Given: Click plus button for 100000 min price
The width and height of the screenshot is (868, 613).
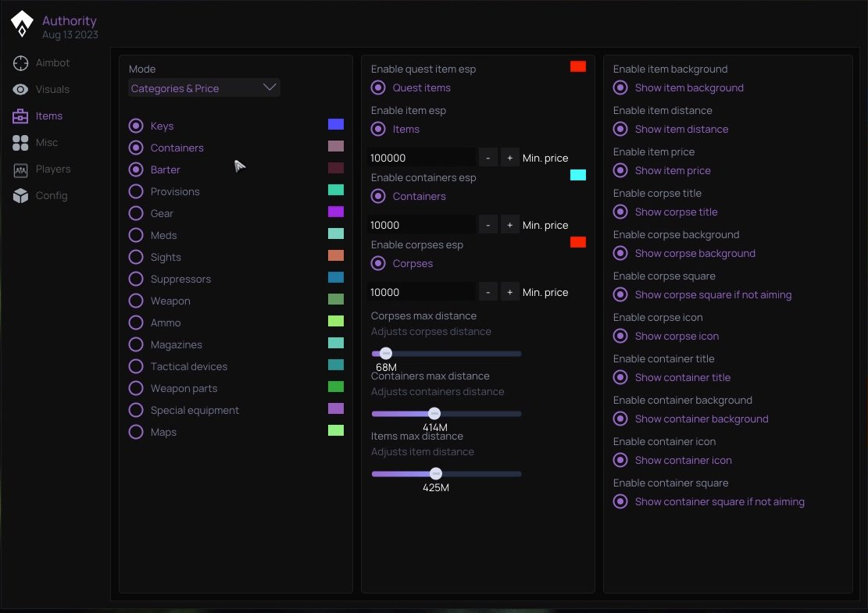Looking at the screenshot, I should click(x=509, y=158).
